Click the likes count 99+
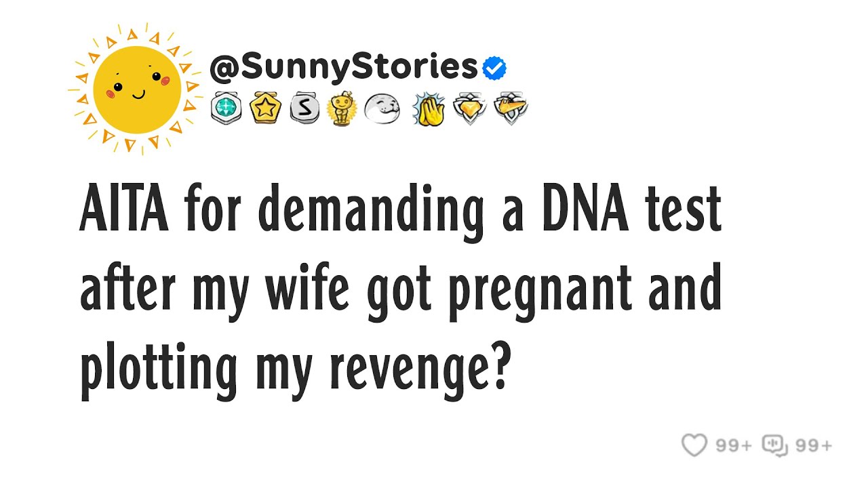Viewport: 868px width, 488px height. click(734, 446)
